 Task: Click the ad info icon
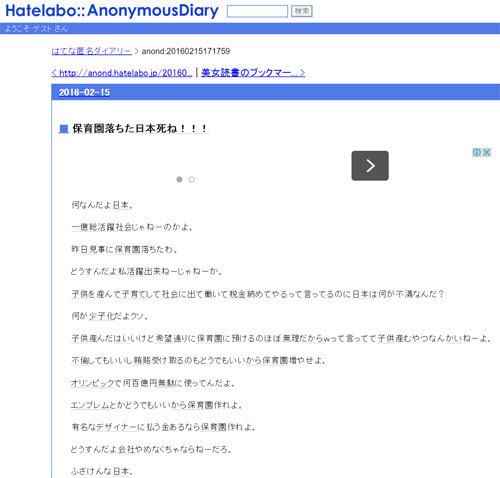477,152
